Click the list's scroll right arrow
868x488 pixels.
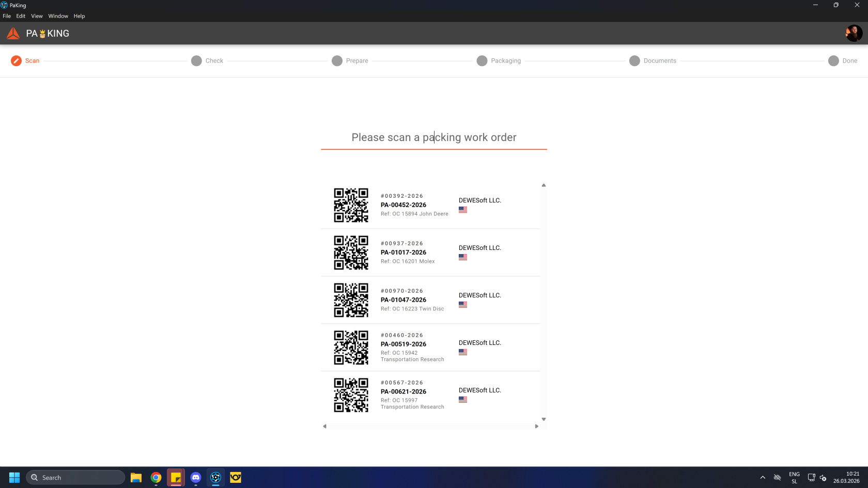pos(537,427)
